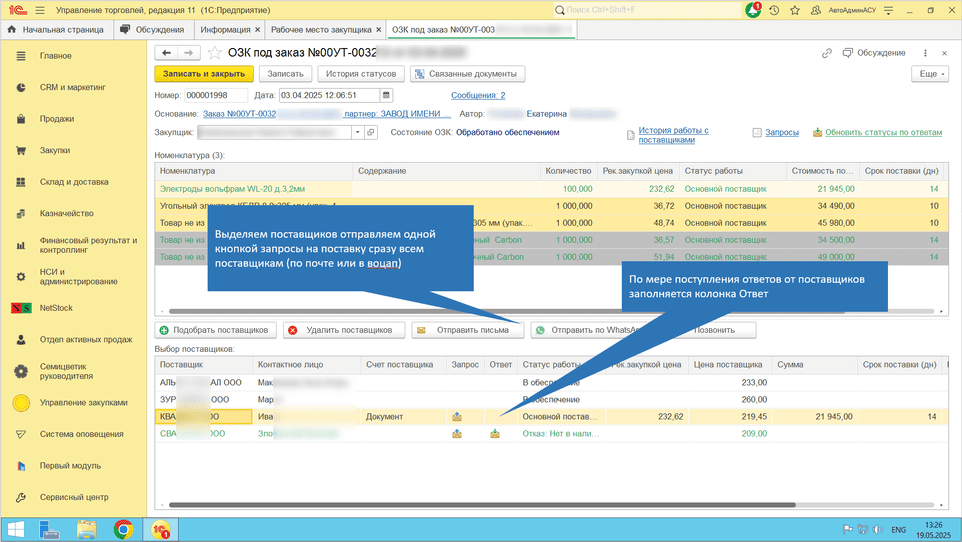Close the Рабочее место закупщика tab
The height and width of the screenshot is (542, 962).
[x=379, y=29]
